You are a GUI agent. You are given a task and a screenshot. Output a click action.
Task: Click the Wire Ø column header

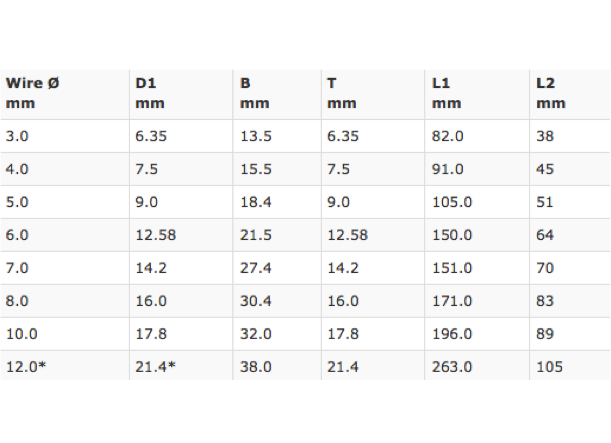[x=33, y=93]
